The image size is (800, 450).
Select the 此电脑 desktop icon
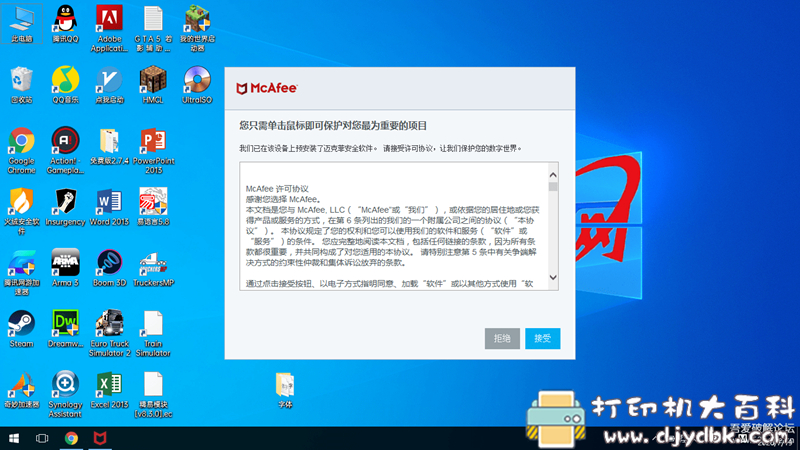(21, 24)
